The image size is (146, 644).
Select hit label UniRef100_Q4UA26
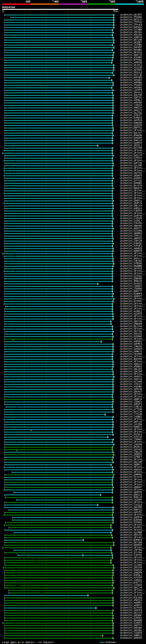pyautogui.click(x=131, y=570)
